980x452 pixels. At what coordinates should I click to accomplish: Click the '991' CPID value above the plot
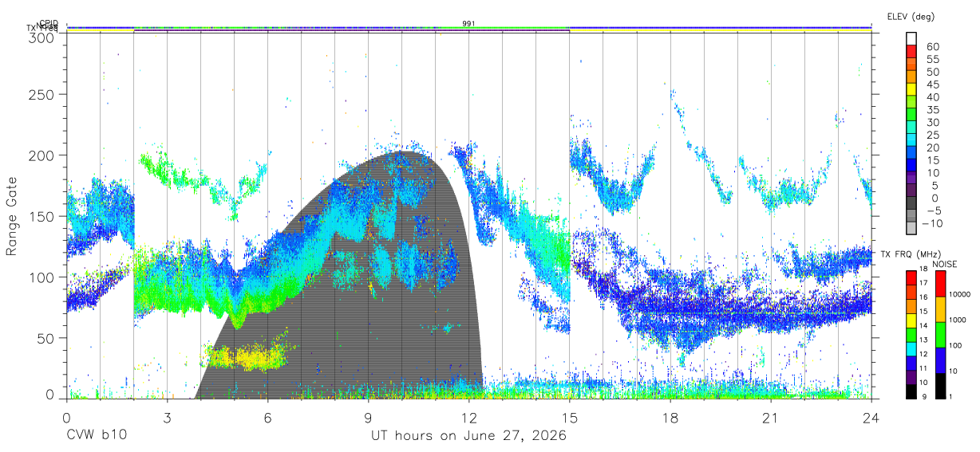[468, 23]
